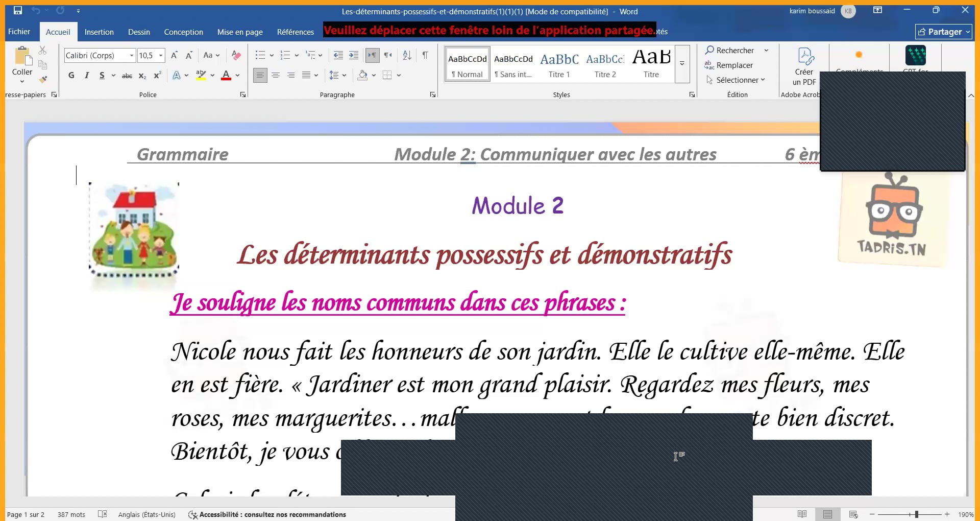Sort the selected paragraphs

click(407, 55)
